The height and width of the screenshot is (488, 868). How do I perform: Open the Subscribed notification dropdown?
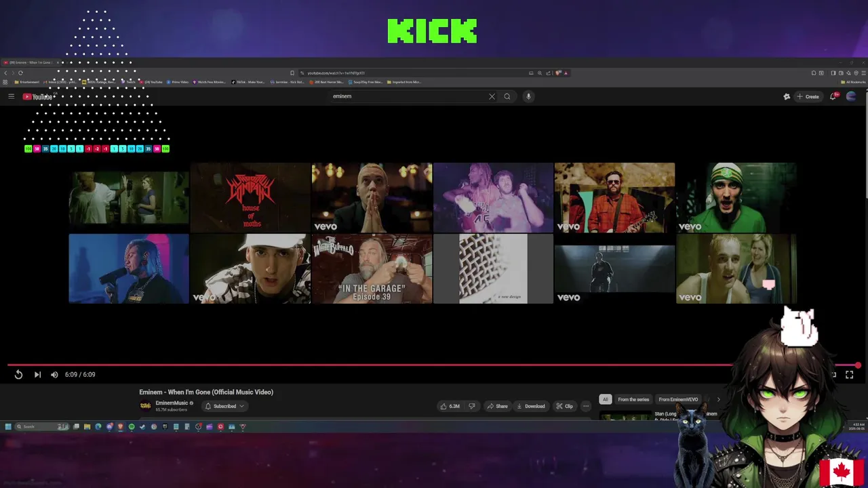coord(224,406)
